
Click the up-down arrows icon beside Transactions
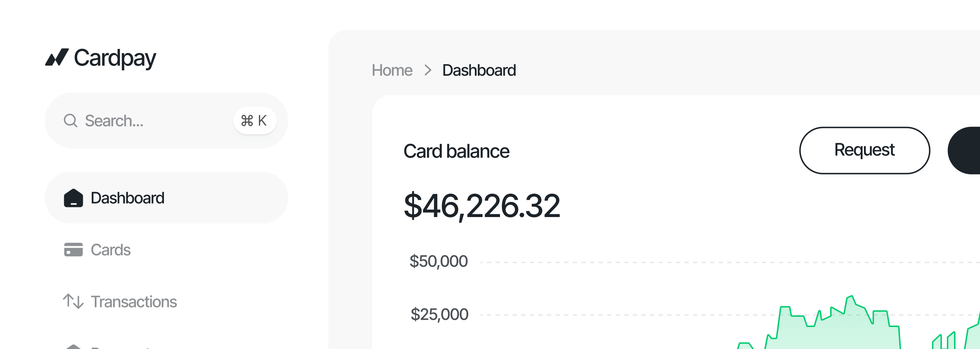[x=73, y=301]
